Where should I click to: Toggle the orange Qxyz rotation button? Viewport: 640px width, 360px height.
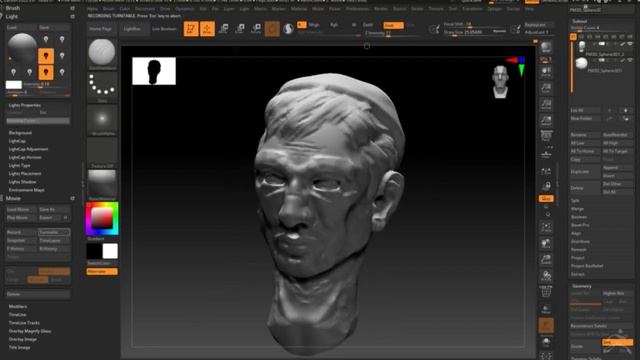(546, 199)
